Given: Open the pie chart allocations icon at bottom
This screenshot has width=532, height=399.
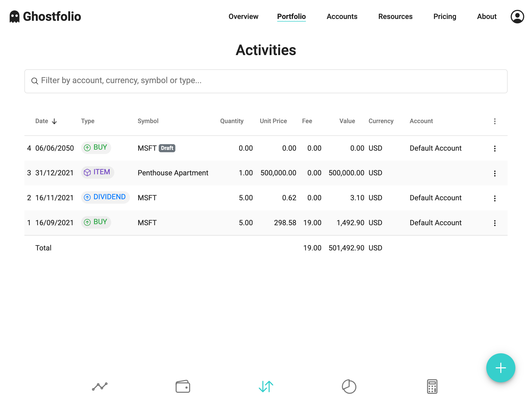Looking at the screenshot, I should click(x=349, y=386).
